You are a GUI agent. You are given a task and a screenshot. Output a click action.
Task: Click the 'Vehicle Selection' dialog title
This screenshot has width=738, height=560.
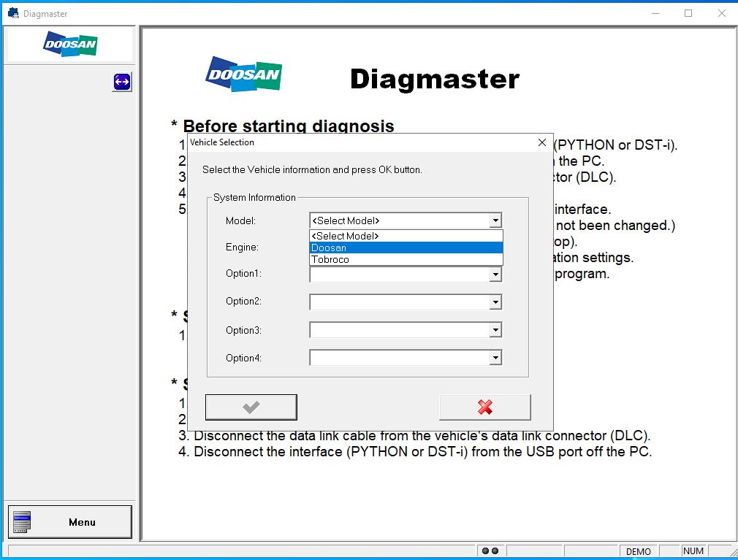click(x=221, y=142)
